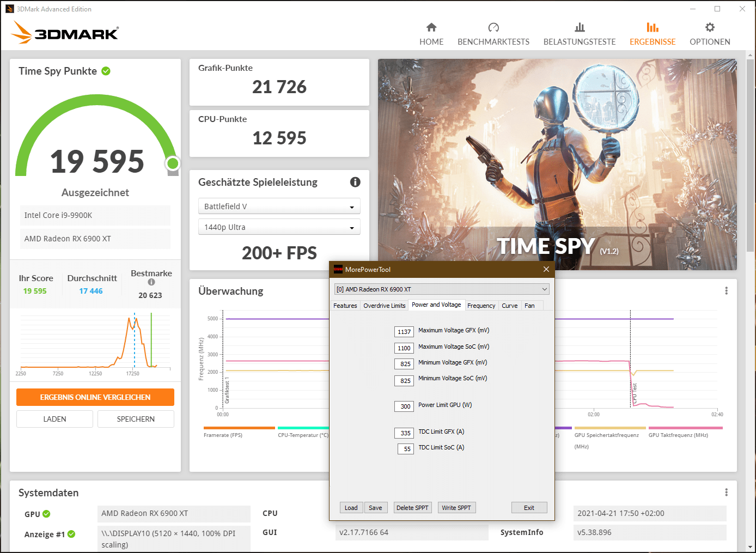This screenshot has width=756, height=553.
Task: Click 3DMark title bar app icon
Action: 10,9
